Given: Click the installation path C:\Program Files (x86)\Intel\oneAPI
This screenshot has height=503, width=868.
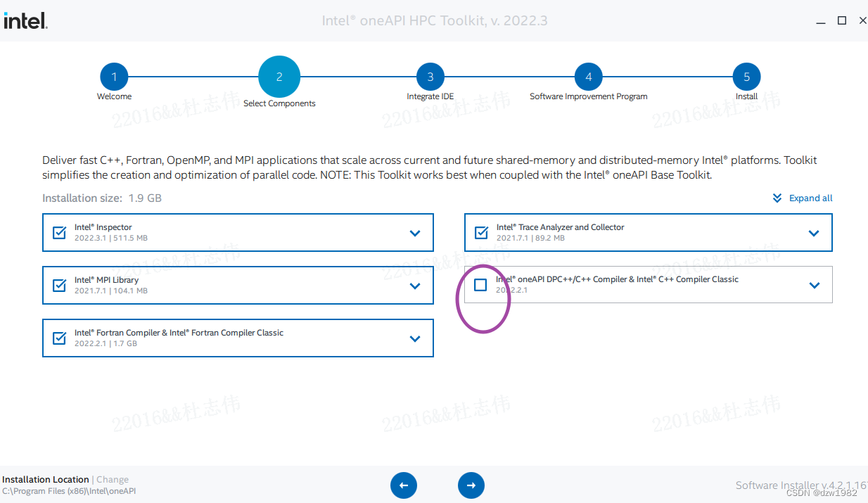Looking at the screenshot, I should [x=69, y=491].
